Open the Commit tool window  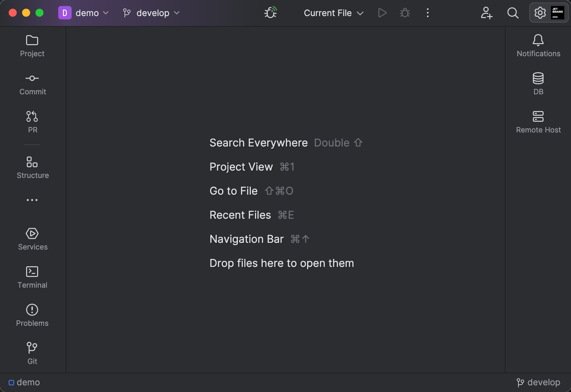pyautogui.click(x=32, y=84)
